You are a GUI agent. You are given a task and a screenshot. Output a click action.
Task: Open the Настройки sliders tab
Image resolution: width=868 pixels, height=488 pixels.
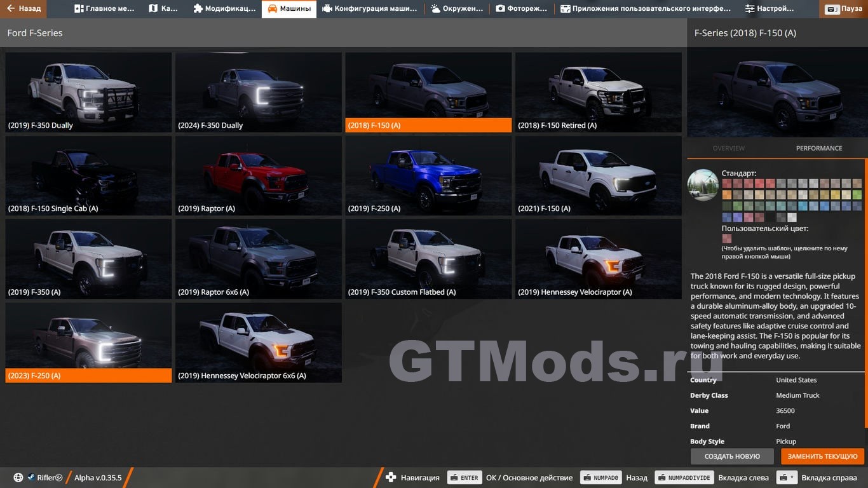pos(770,9)
